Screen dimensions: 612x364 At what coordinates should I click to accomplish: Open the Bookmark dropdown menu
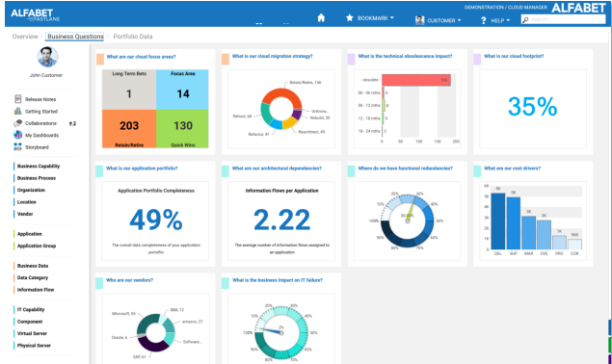pos(376,18)
